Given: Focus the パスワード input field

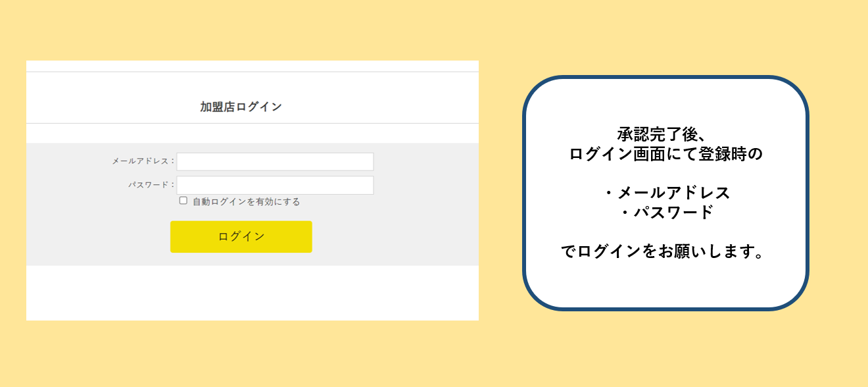Looking at the screenshot, I should [x=275, y=185].
